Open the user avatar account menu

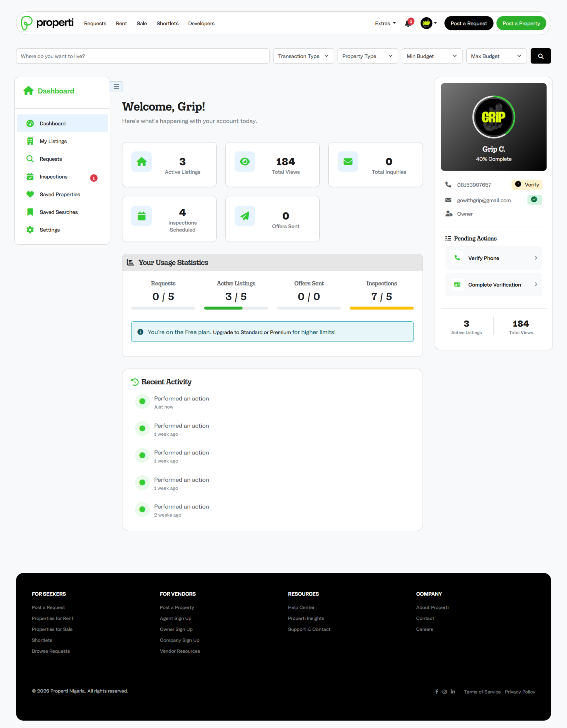tap(428, 23)
